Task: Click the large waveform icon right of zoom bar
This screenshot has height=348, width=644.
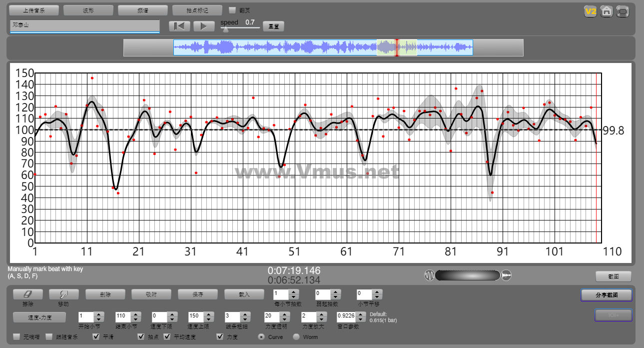Action: pos(507,275)
